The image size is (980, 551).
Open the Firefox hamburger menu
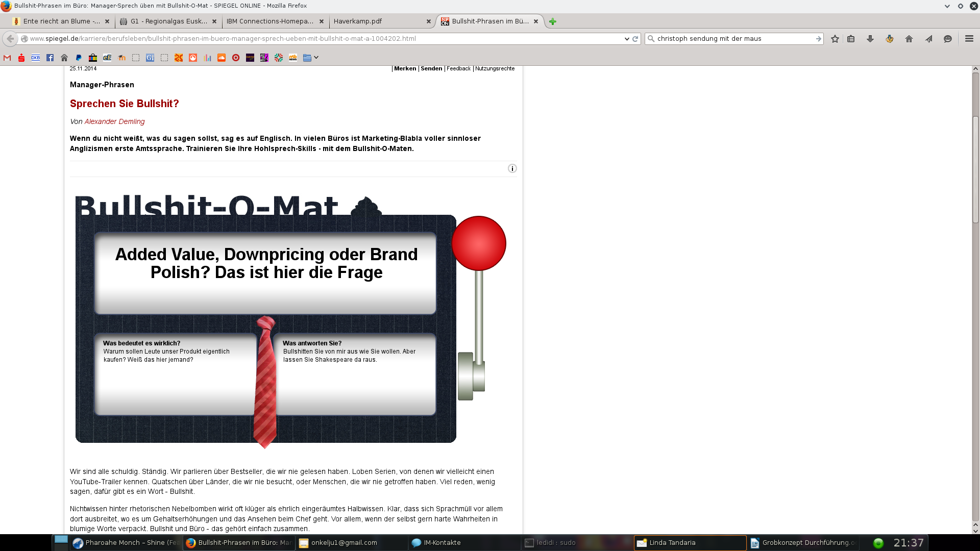969,39
